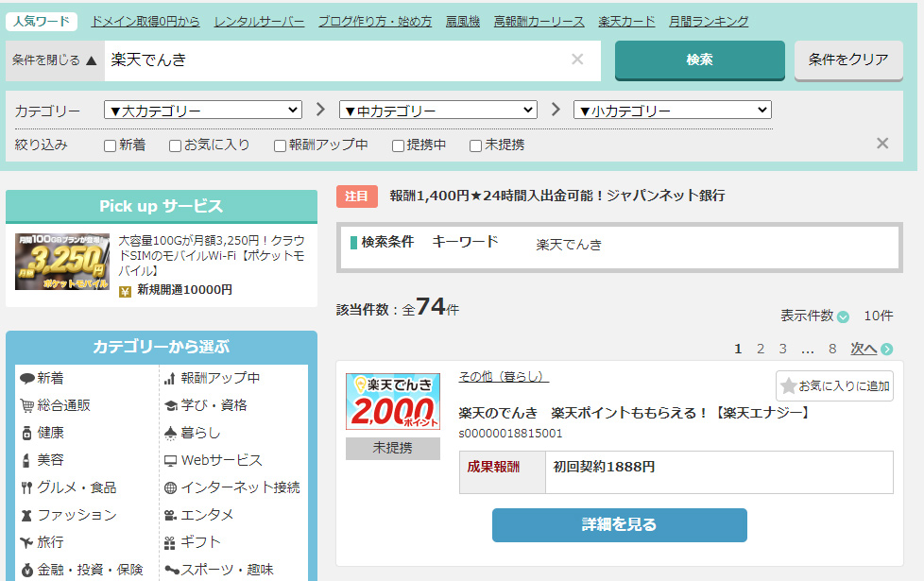Check the お気に入り filter box

coord(175,145)
